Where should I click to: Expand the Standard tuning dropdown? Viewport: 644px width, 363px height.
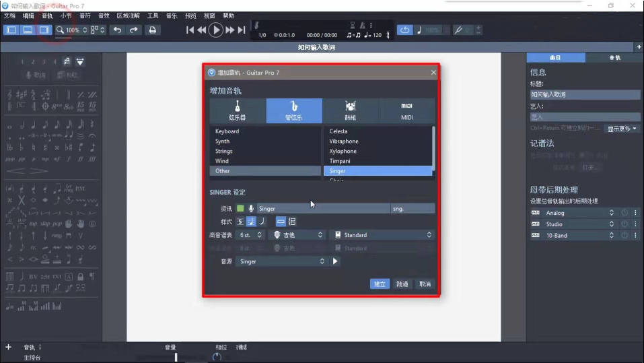382,235
